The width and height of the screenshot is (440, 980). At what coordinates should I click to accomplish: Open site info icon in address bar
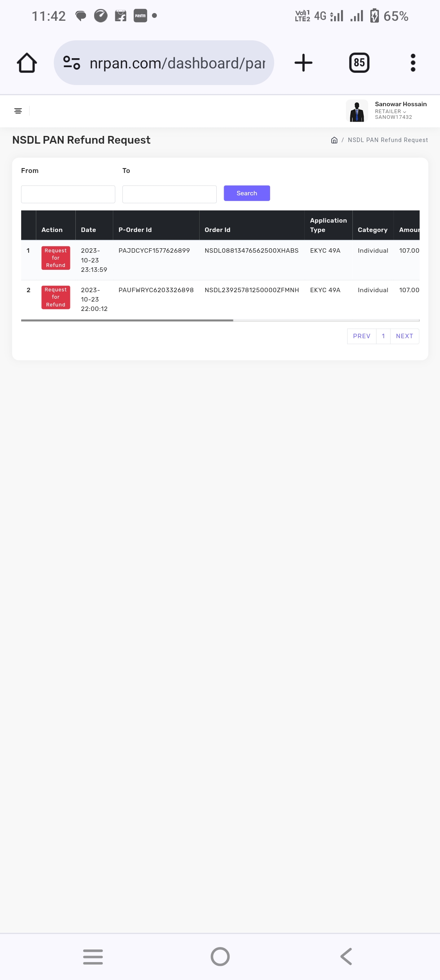[x=72, y=63]
